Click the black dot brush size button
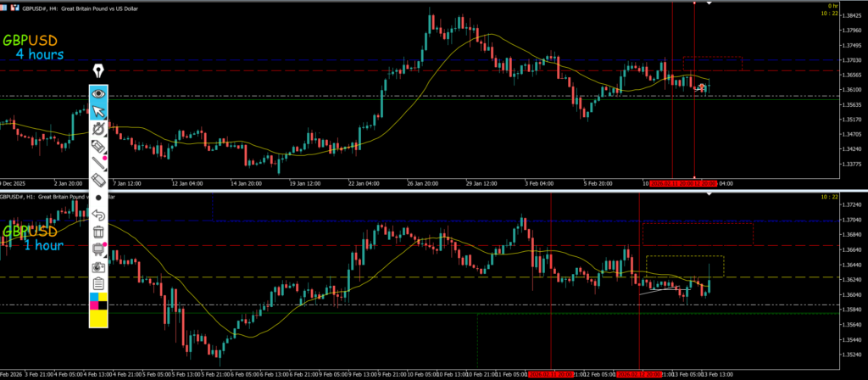 point(98,197)
